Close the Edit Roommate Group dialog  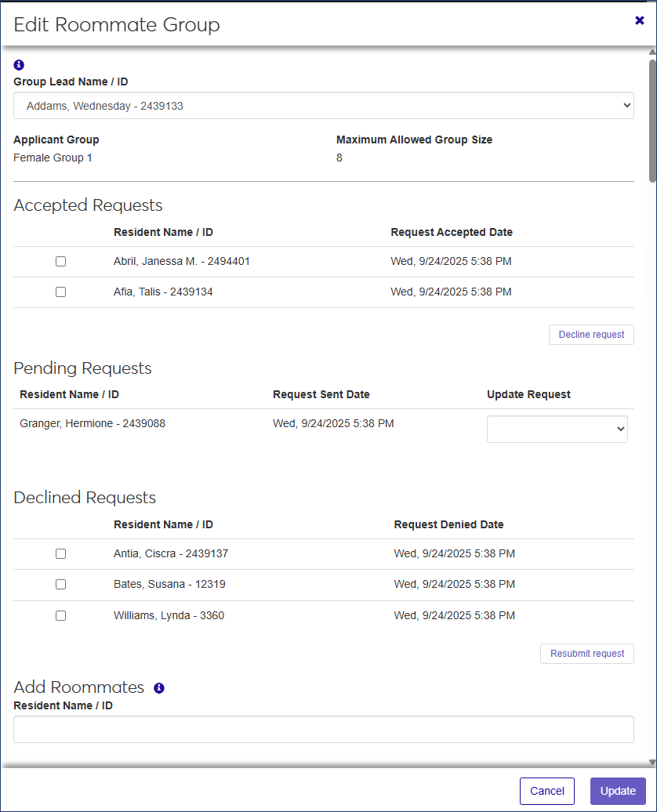(x=640, y=20)
